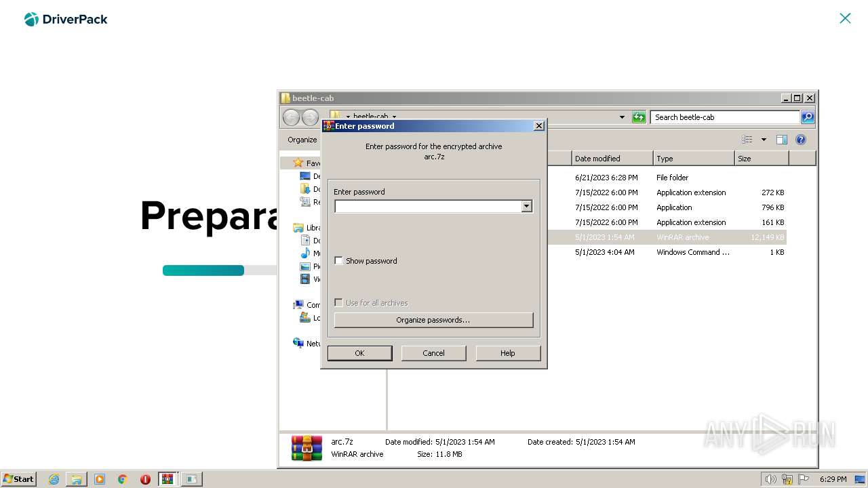Change the view mode icon in Explorer
This screenshot has height=488, width=868.
click(747, 140)
